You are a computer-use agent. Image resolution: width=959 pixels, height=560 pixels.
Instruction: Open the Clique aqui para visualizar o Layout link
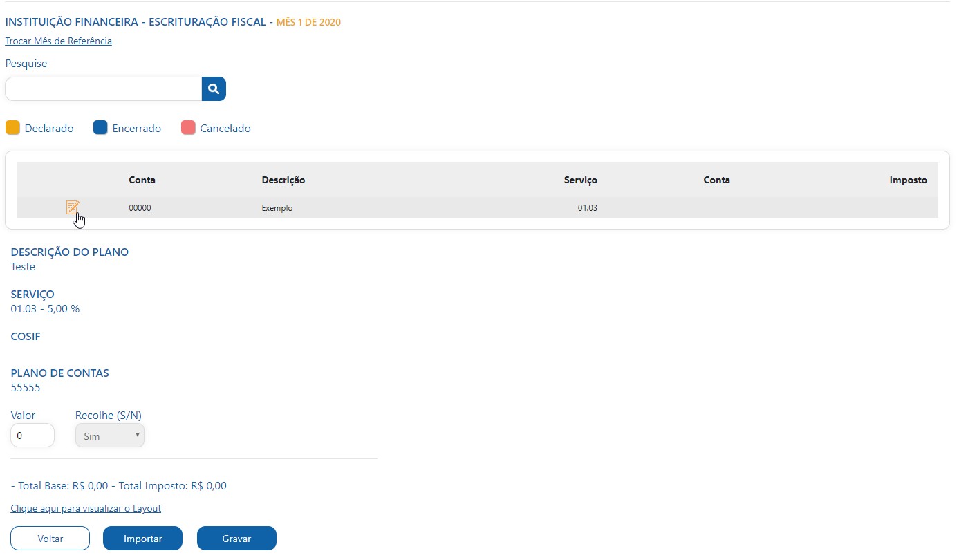(86, 508)
